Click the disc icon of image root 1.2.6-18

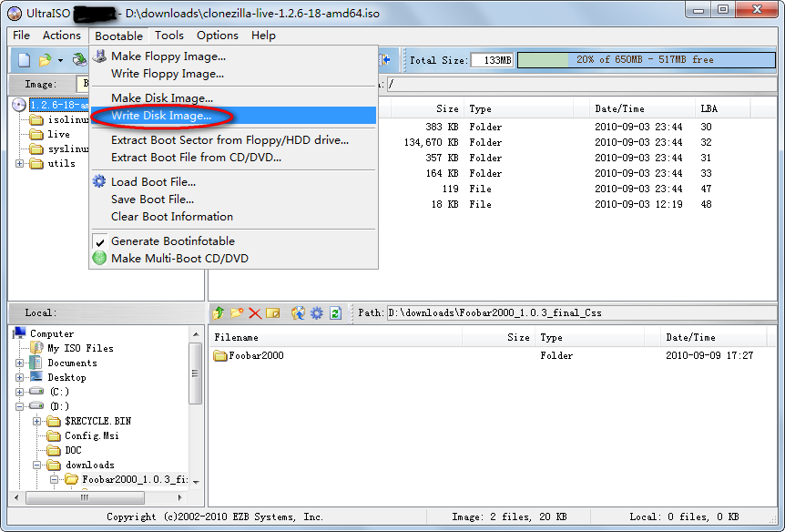(x=18, y=105)
